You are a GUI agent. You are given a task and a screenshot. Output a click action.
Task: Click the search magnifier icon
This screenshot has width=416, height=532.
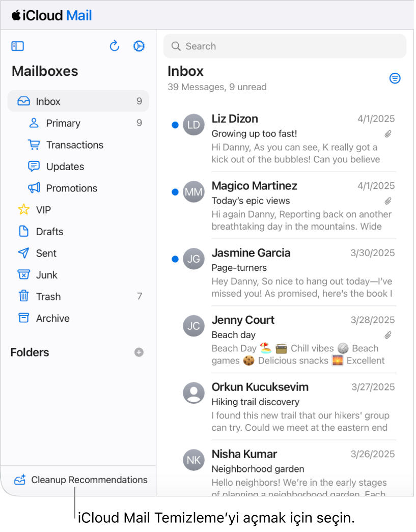click(x=176, y=46)
